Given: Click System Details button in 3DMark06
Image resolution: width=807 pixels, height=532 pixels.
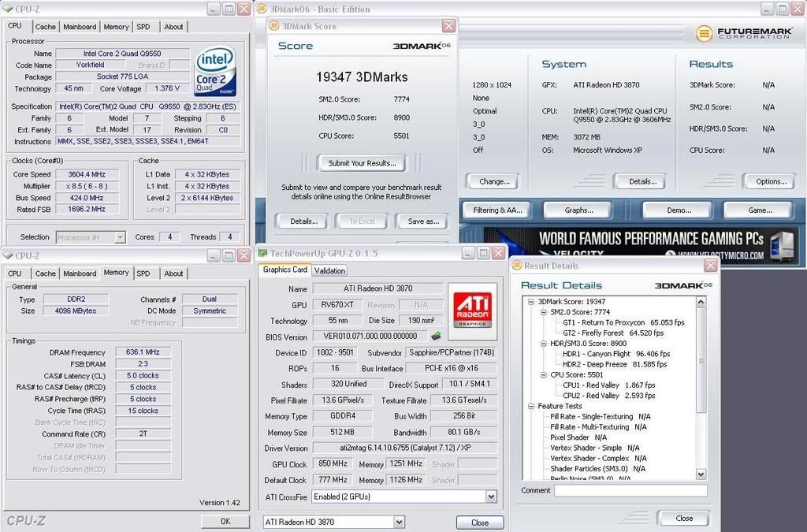Looking at the screenshot, I should point(642,181).
